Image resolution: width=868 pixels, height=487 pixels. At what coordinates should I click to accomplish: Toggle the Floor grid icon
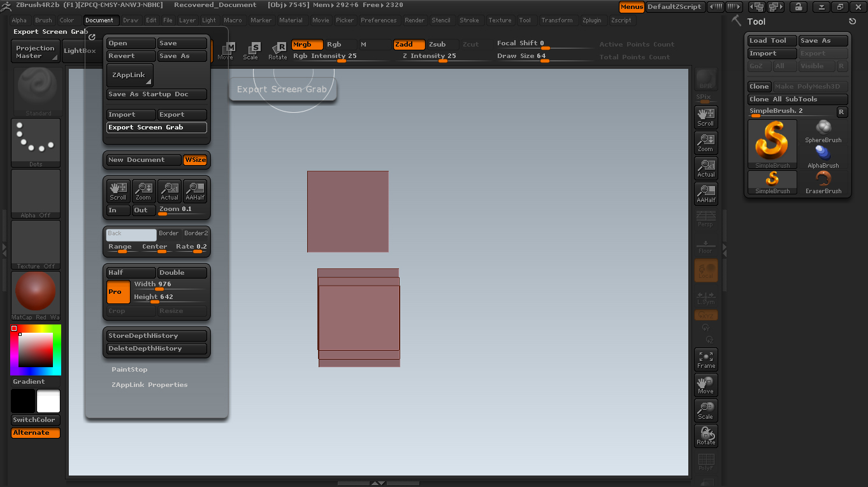(x=705, y=245)
